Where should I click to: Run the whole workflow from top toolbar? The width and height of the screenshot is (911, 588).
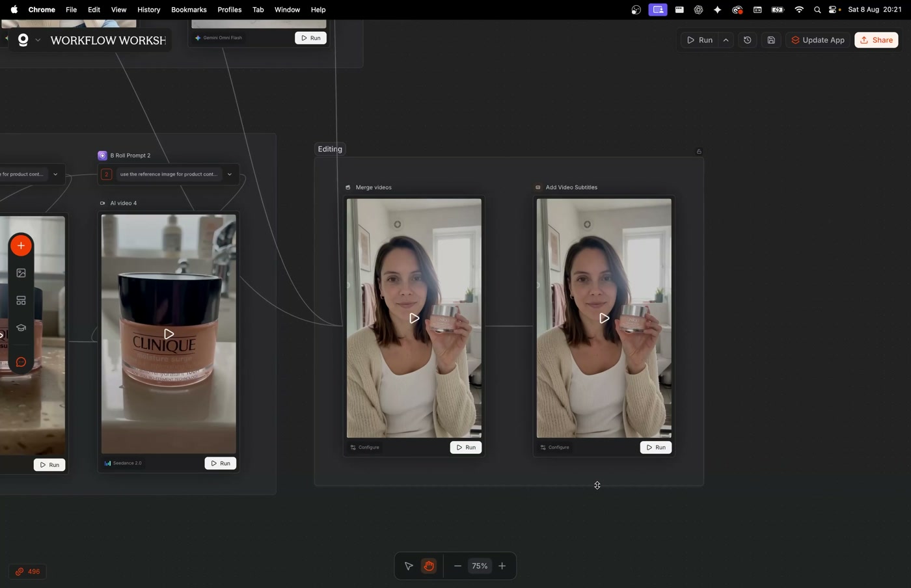700,40
